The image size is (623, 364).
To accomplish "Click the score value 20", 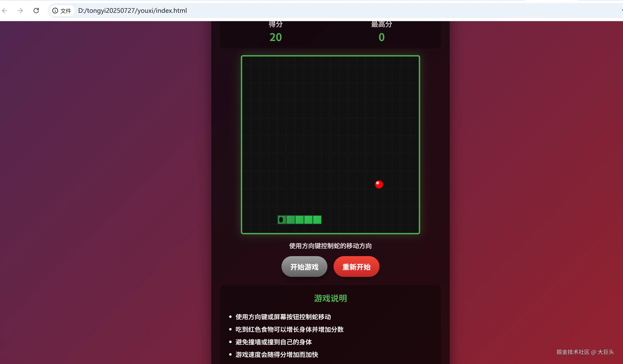I will pyautogui.click(x=276, y=37).
